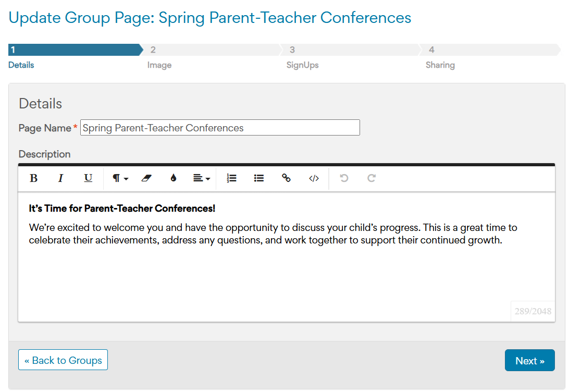569x392 pixels.
Task: Insert a numbered ordered list
Action: click(232, 178)
